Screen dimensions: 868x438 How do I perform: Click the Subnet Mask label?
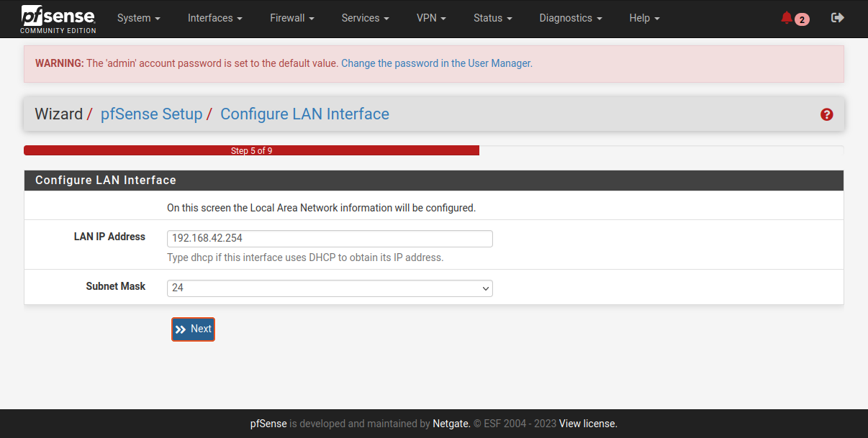coord(116,286)
